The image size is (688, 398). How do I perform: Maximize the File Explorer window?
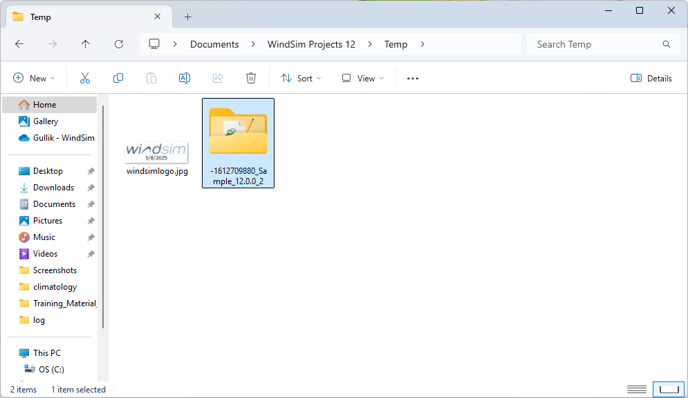(640, 11)
